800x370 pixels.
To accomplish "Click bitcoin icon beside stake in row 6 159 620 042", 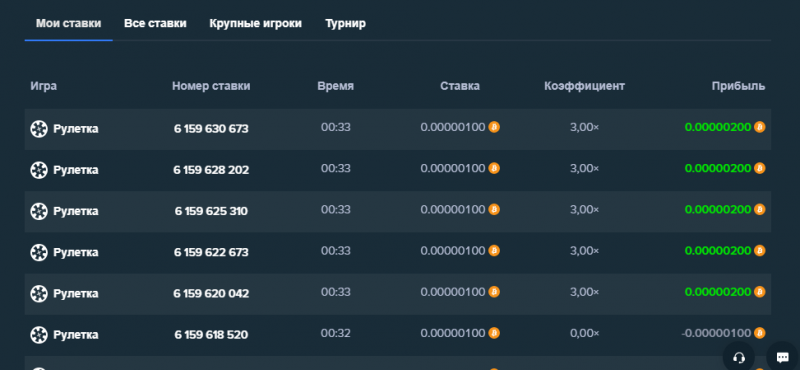I will 494,292.
